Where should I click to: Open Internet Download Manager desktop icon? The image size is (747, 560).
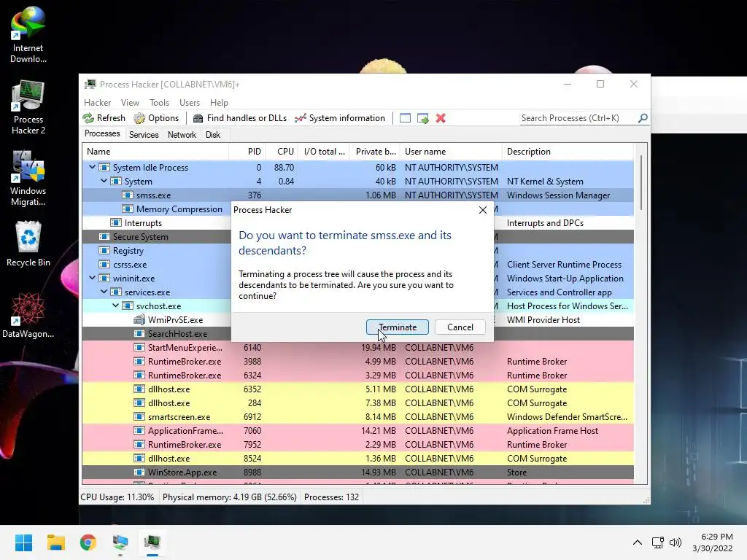click(28, 35)
